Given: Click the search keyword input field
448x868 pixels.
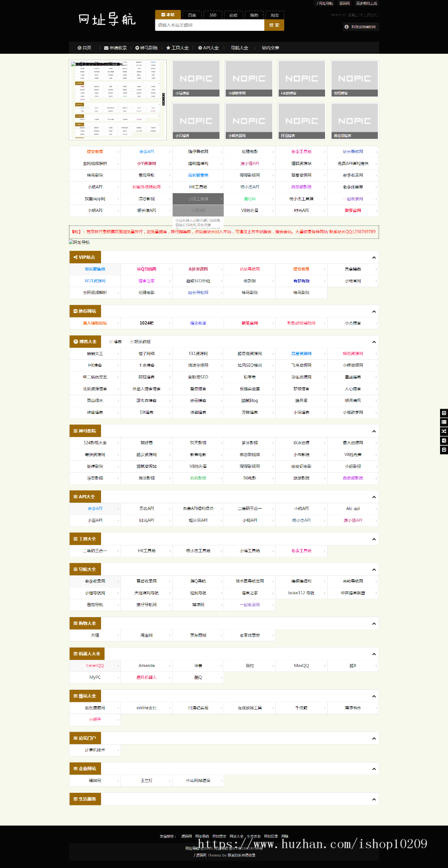Looking at the screenshot, I should [209, 25].
